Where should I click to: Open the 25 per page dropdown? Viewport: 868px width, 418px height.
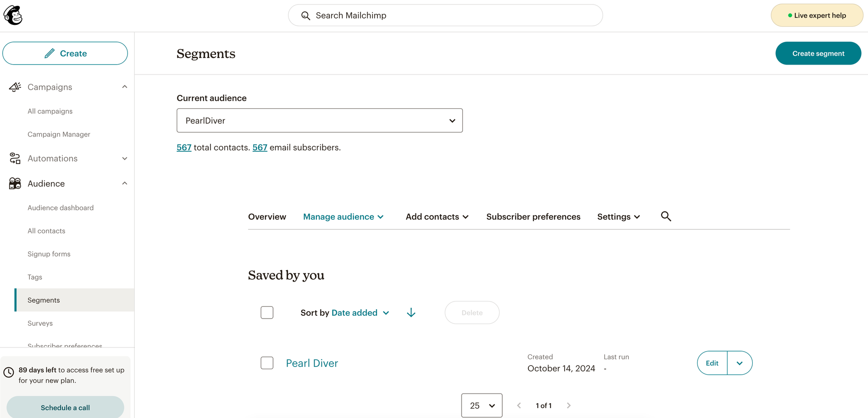pyautogui.click(x=481, y=406)
